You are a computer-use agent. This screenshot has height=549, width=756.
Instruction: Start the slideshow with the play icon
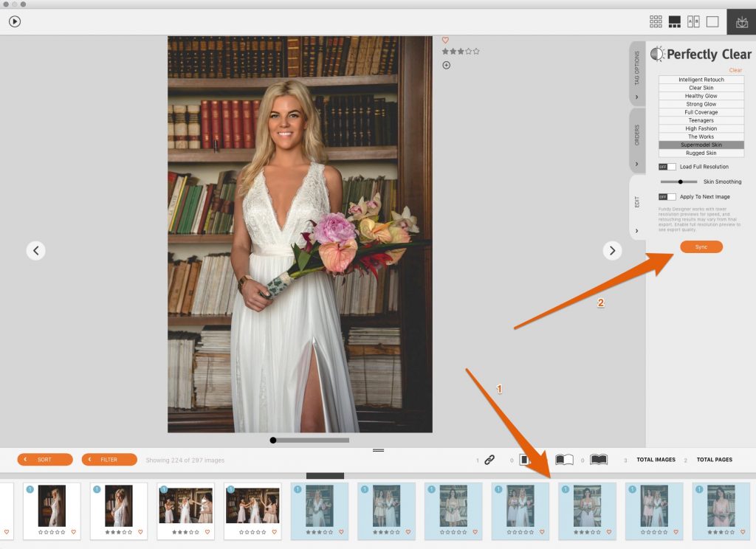[15, 21]
